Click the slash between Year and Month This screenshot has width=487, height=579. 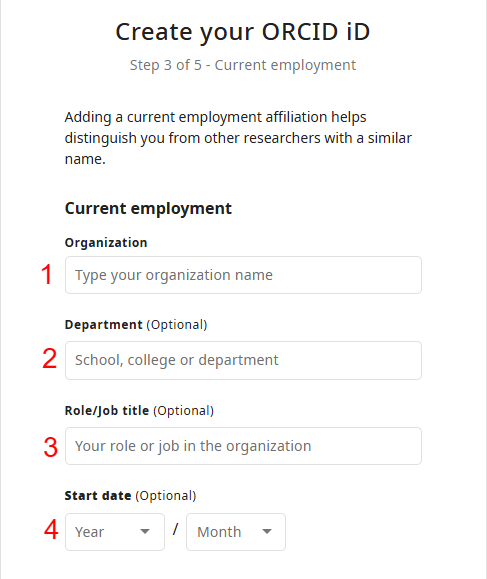click(175, 530)
